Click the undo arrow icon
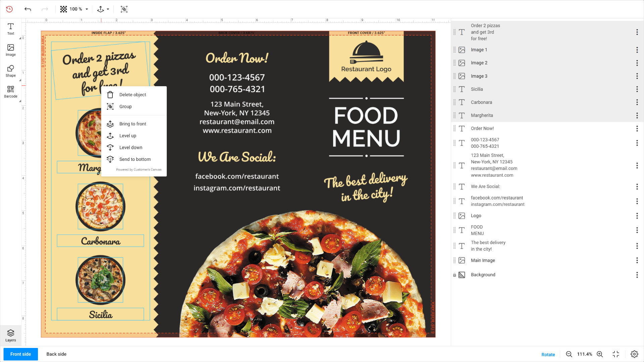Screen dimensions: 644x362 [x=28, y=9]
